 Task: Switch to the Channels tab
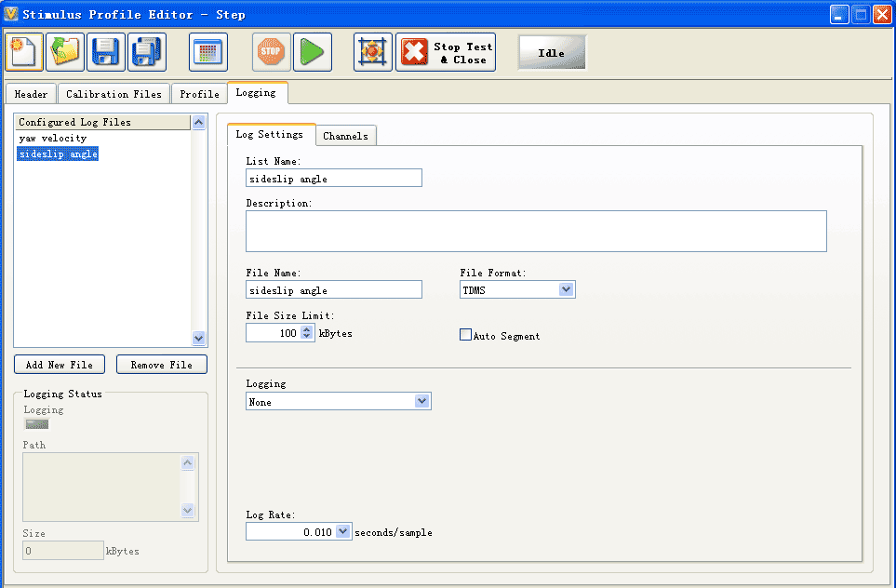[x=345, y=136]
